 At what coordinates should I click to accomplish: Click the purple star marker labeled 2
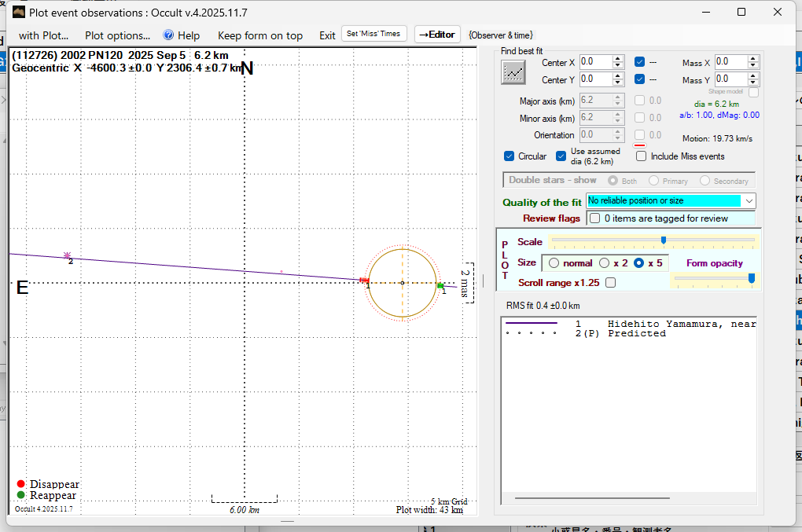pyautogui.click(x=68, y=255)
